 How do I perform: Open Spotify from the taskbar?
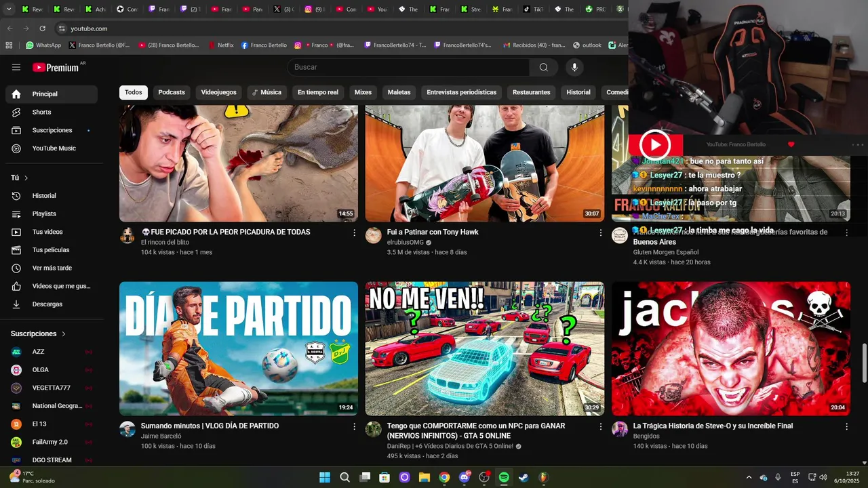[x=504, y=477]
